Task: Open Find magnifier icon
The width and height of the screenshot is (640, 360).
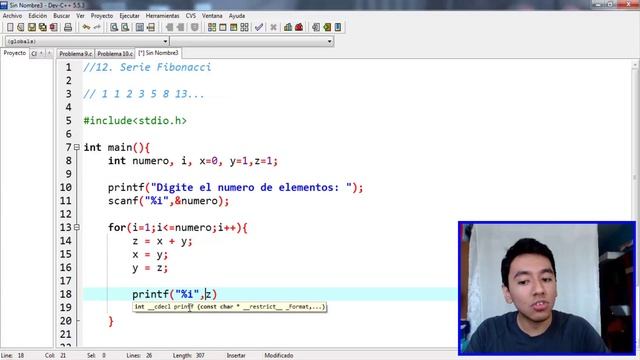Action: [114, 27]
